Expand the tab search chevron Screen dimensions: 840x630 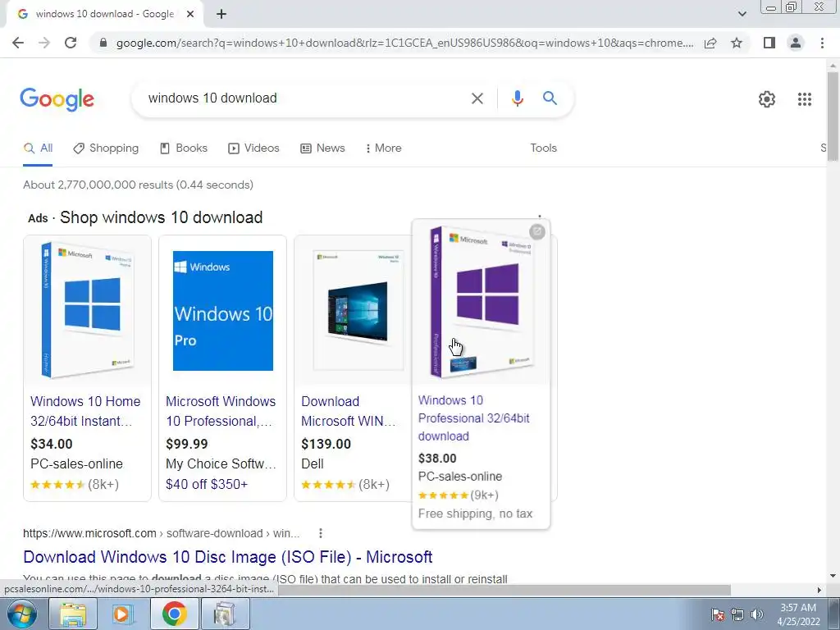tap(742, 14)
